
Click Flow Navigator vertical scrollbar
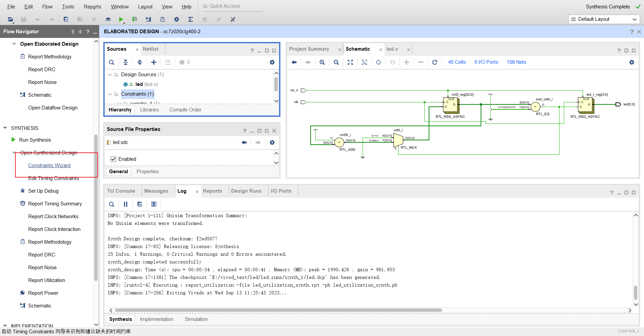(x=96, y=207)
